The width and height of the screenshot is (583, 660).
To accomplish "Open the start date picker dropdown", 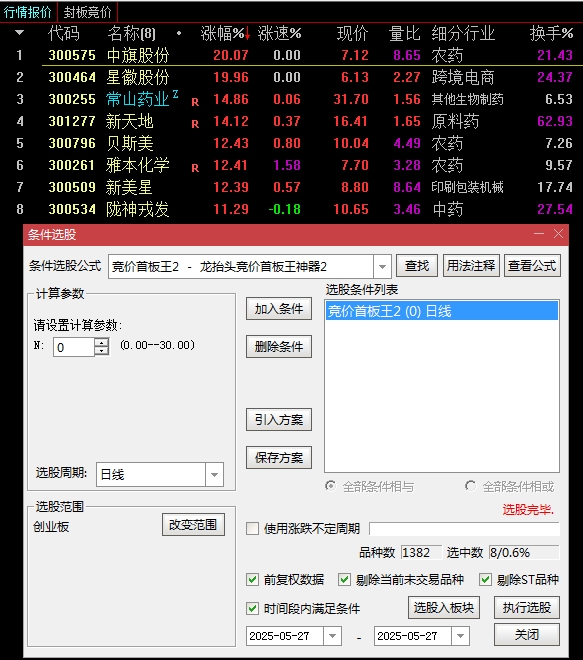I will coord(333,636).
